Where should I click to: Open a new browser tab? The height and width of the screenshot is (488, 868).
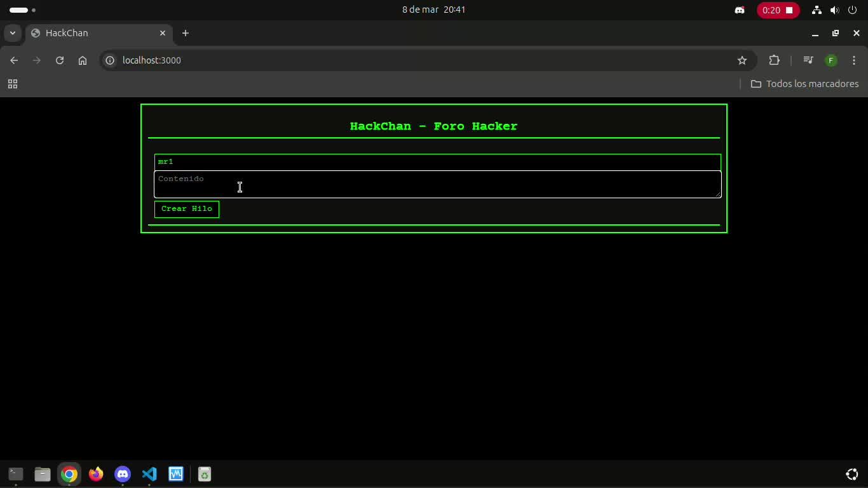[186, 33]
